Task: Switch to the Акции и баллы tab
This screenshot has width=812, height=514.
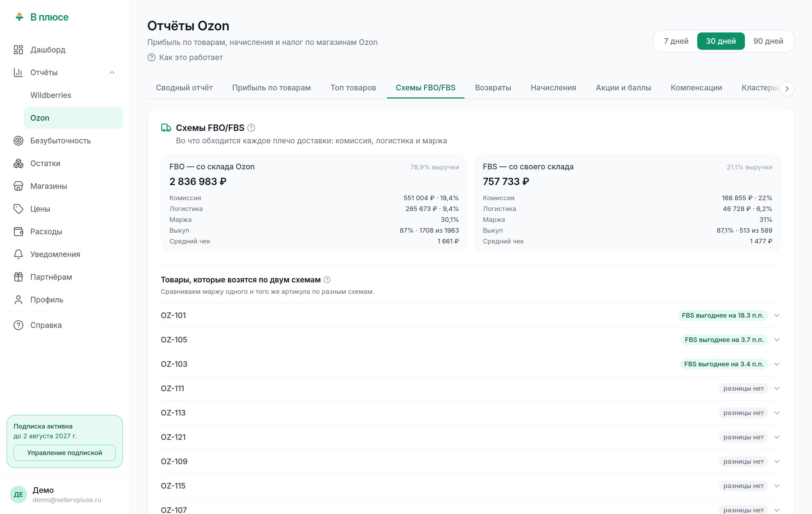Action: click(x=623, y=88)
